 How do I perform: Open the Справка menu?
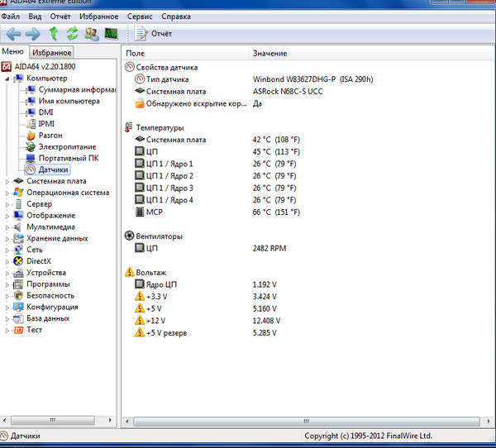click(x=176, y=17)
